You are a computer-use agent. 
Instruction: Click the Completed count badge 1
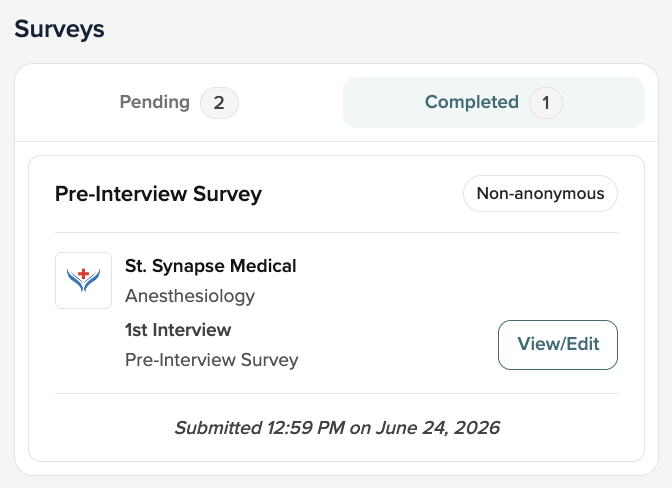[546, 103]
